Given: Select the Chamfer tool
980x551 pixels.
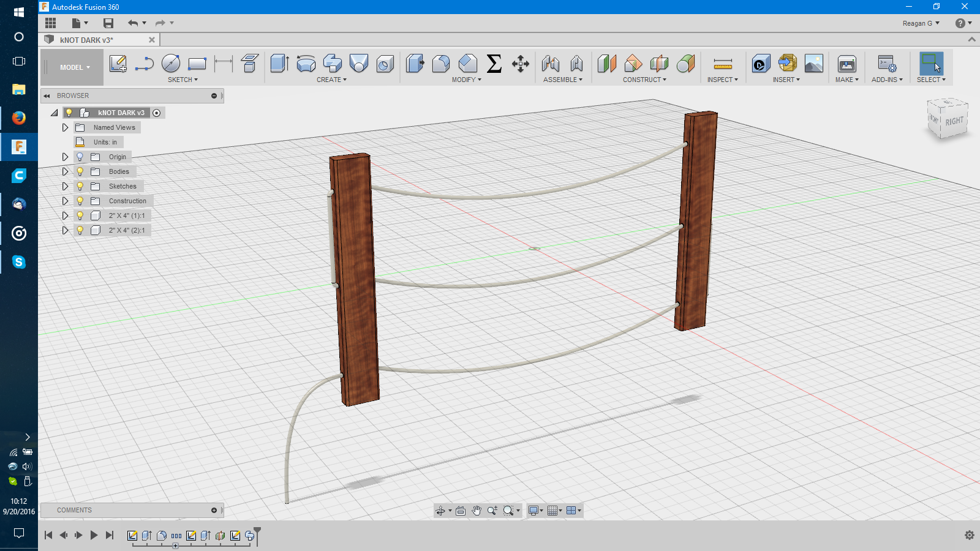Looking at the screenshot, I should pos(468,64).
